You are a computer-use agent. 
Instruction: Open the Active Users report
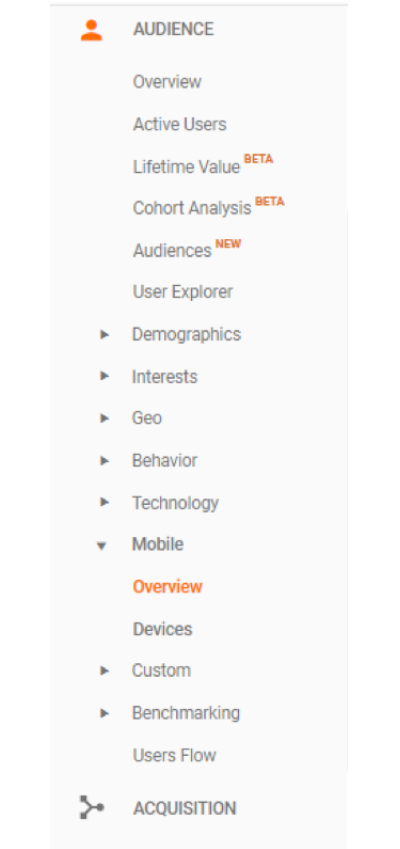pos(180,124)
